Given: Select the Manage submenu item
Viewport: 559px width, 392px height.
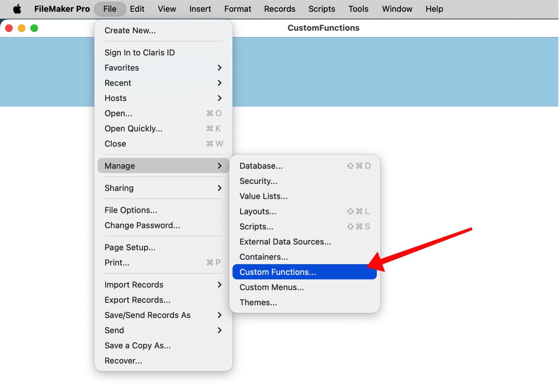Looking at the screenshot, I should [163, 166].
